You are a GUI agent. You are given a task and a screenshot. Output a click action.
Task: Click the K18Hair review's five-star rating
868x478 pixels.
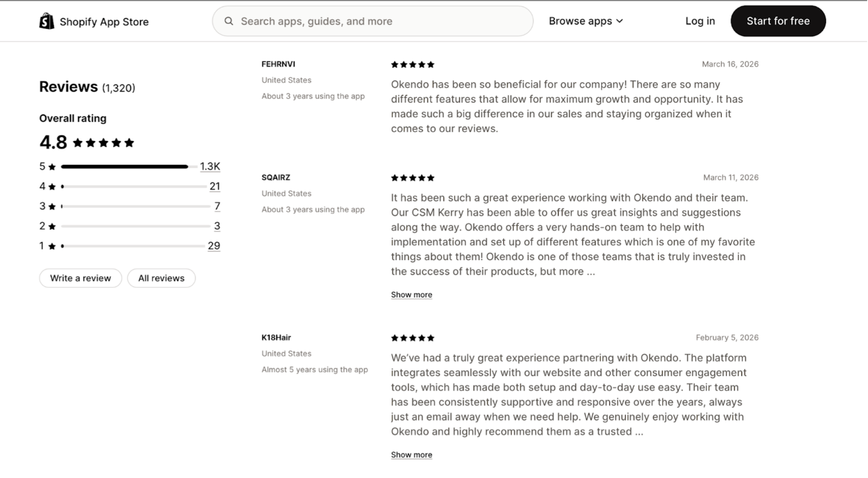412,338
